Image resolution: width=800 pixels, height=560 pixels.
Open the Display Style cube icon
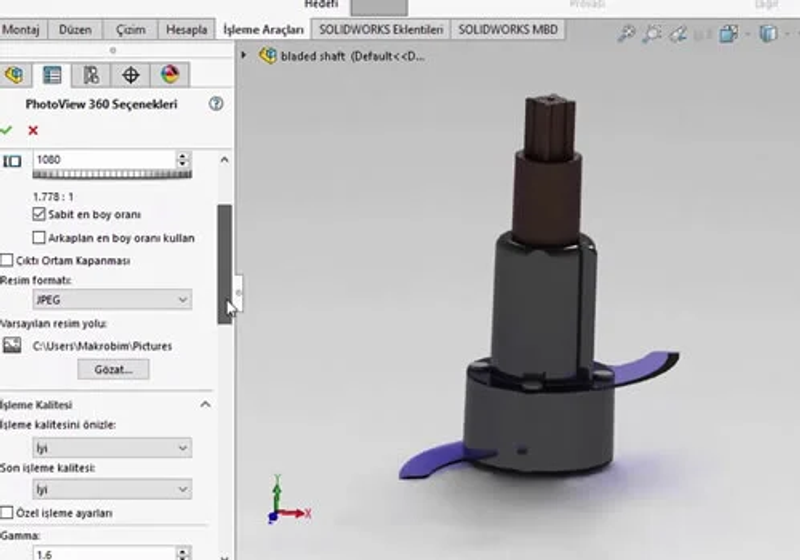coord(768,34)
